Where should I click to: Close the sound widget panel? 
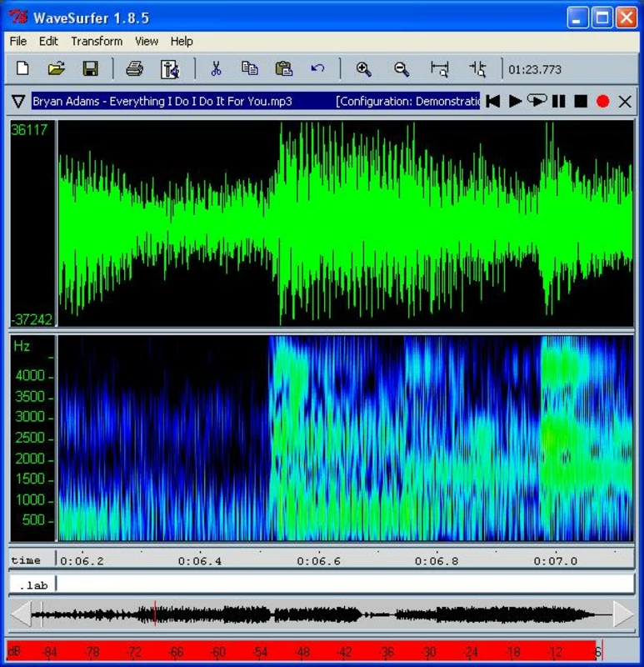coord(625,102)
